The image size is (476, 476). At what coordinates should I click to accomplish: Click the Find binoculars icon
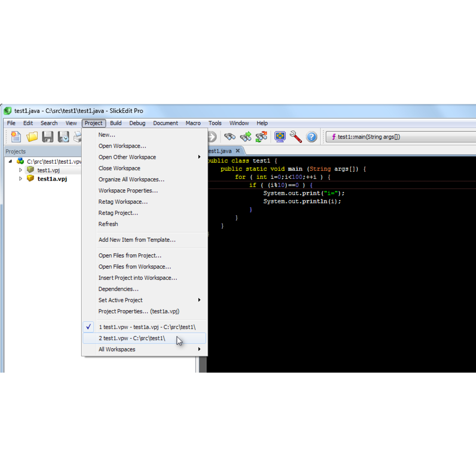(230, 137)
